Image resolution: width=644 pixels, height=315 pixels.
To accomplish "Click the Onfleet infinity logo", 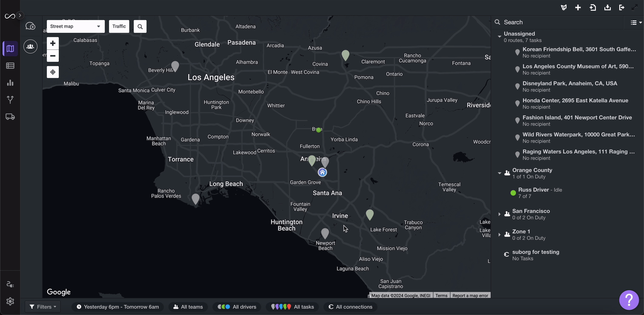I will (10, 16).
